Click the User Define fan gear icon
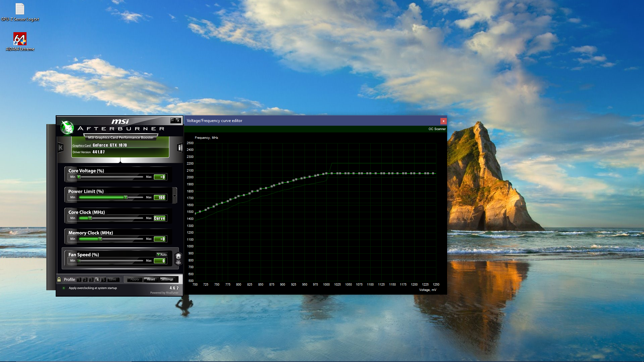The image size is (644, 362). click(178, 258)
